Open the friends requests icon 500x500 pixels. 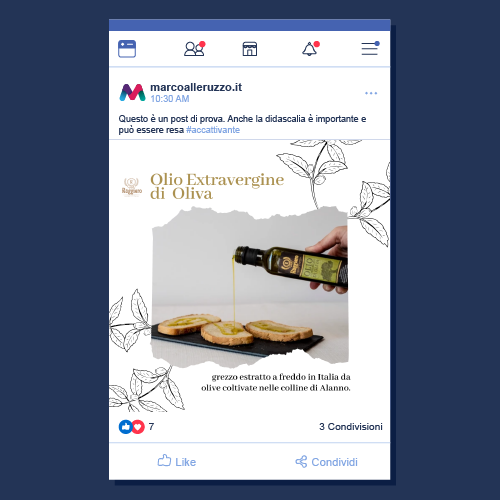(x=195, y=49)
